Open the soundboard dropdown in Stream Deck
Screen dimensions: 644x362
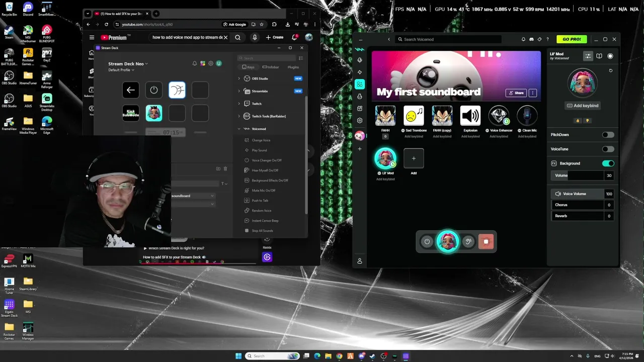click(193, 196)
